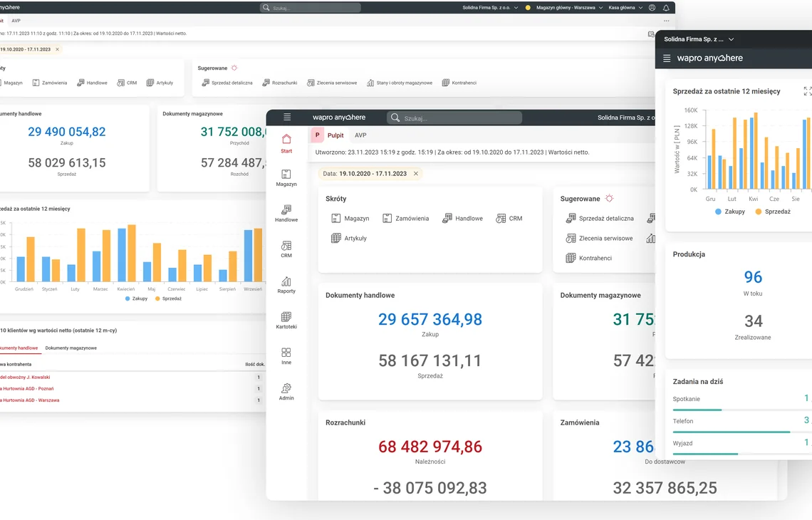Toggle Zakupy legend series in mobile chart

[729, 212]
